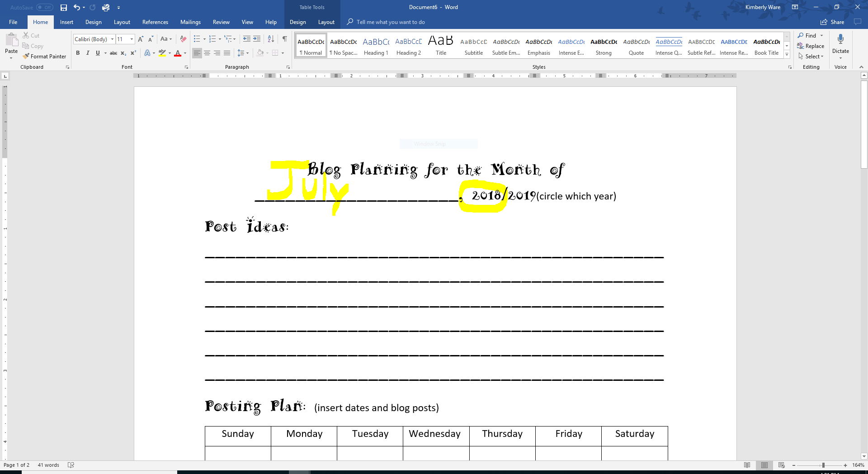Expand the numbering list library
The image size is (868, 474).
220,39
